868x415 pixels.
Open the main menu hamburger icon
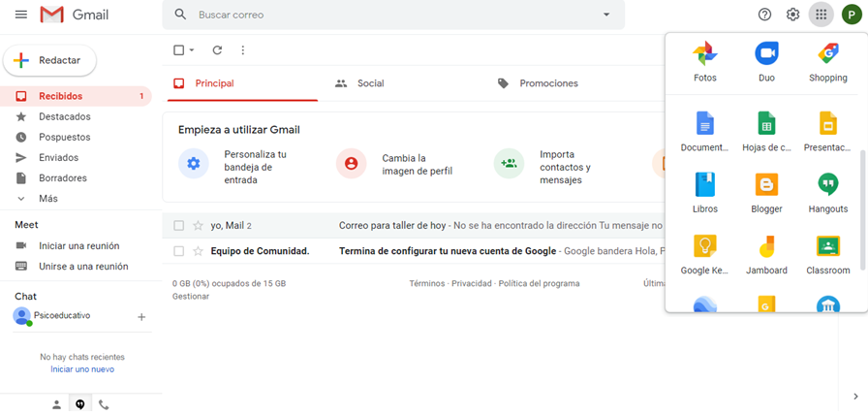21,15
